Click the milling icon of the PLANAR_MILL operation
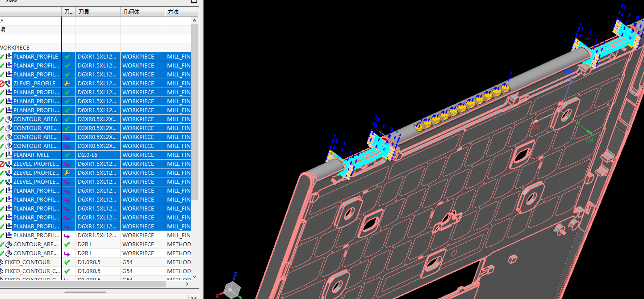Viewport: 644px width, 299px height. 8,155
